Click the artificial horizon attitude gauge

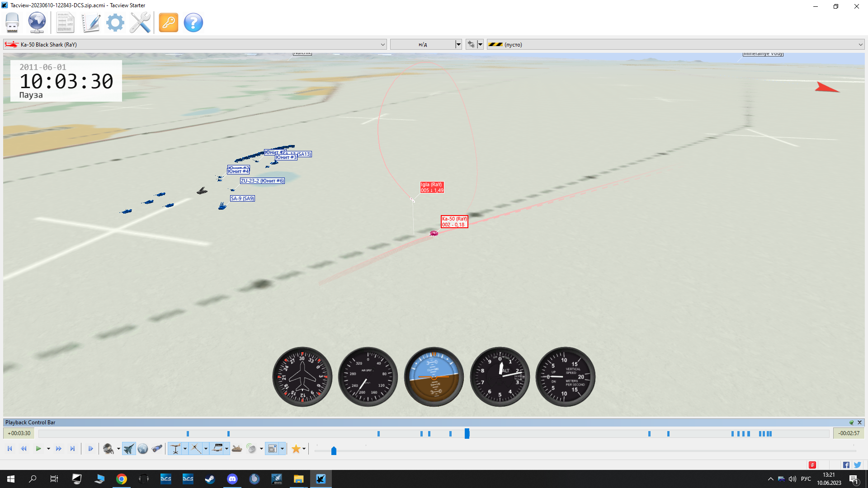434,377
